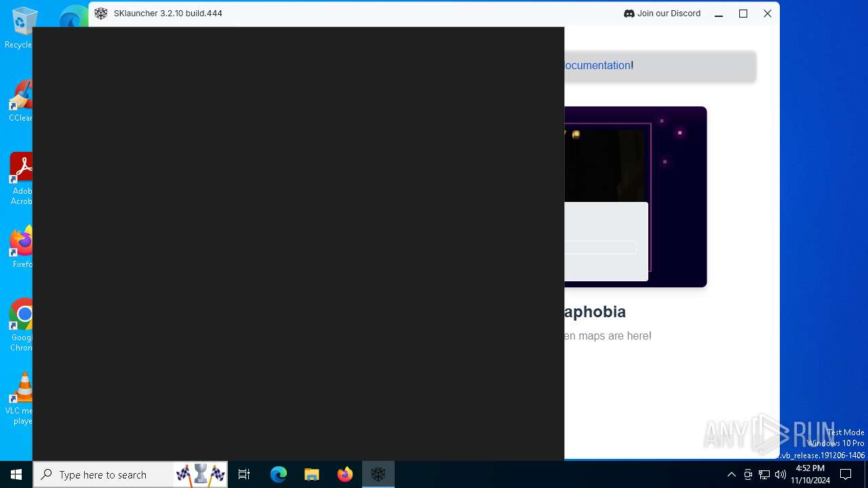The width and height of the screenshot is (868, 488).
Task: Open the Action Center notifications icon
Action: click(x=846, y=474)
